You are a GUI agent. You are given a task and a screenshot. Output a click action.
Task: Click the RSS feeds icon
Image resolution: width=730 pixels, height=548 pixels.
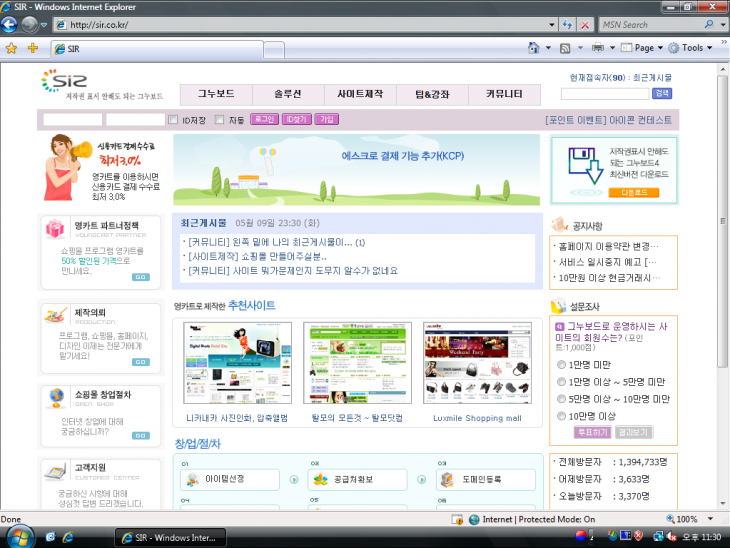(x=565, y=48)
